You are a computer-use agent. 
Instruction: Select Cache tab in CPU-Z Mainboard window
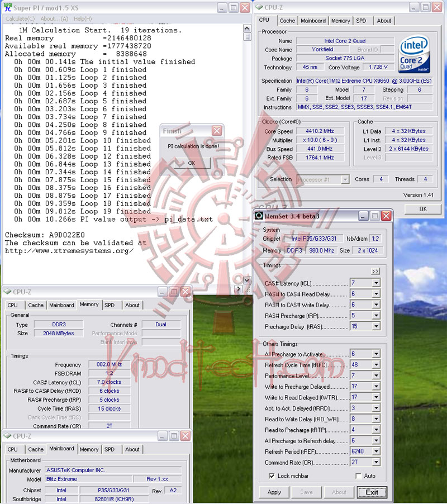(x=36, y=449)
